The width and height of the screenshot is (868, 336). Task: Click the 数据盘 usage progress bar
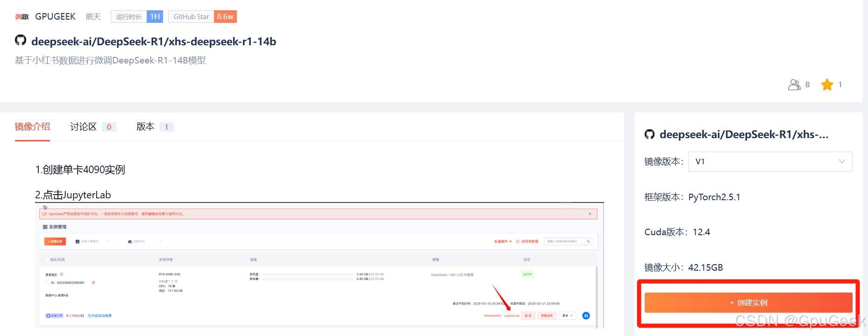pos(307,279)
